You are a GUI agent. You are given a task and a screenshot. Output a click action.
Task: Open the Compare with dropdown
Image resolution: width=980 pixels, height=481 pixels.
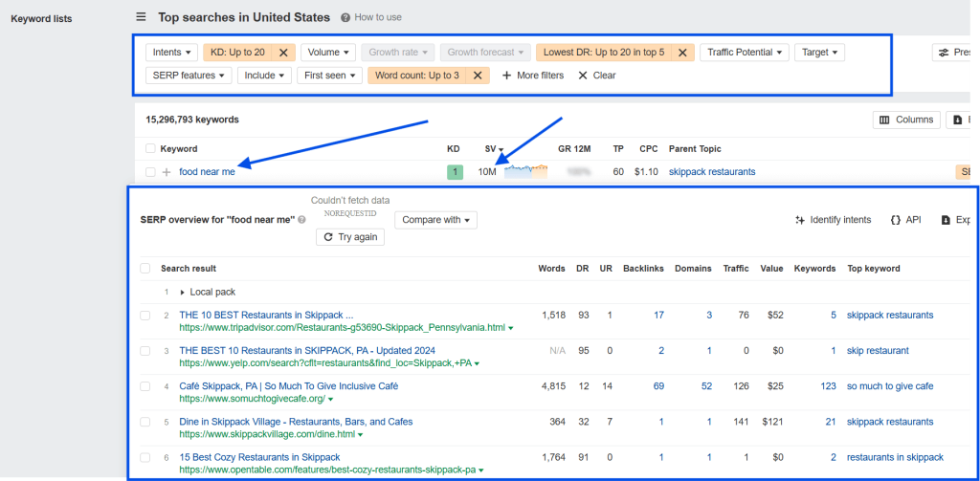[x=435, y=220]
